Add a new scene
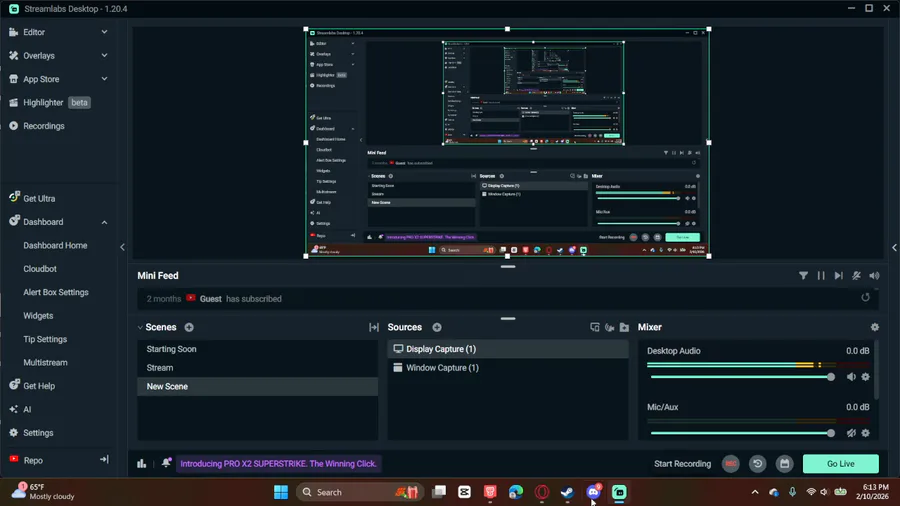Viewport: 900px width, 506px height. (189, 328)
